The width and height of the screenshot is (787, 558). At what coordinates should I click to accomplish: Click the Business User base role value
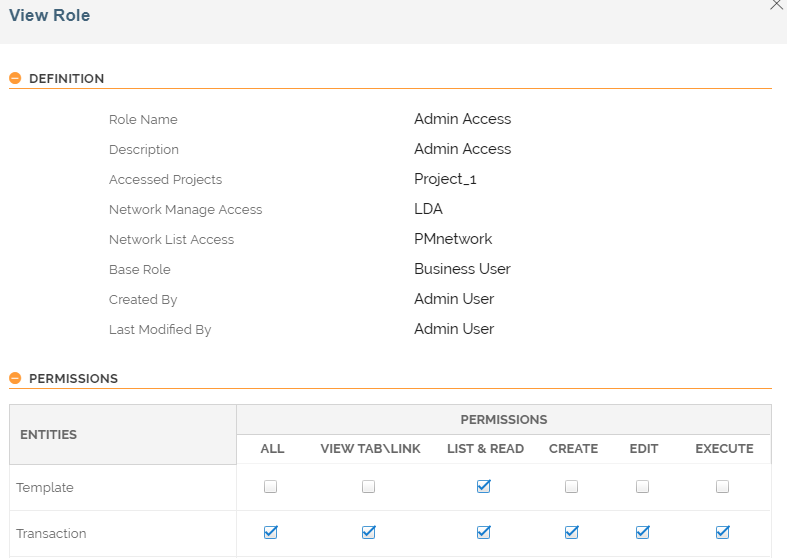[462, 269]
